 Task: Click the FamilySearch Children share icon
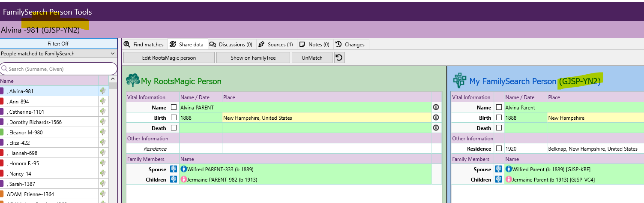click(499, 179)
